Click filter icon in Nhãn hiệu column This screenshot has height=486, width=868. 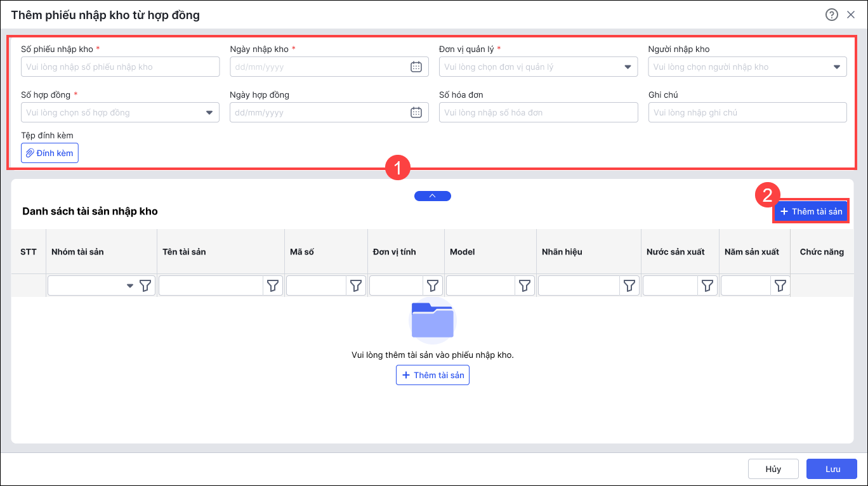(629, 286)
